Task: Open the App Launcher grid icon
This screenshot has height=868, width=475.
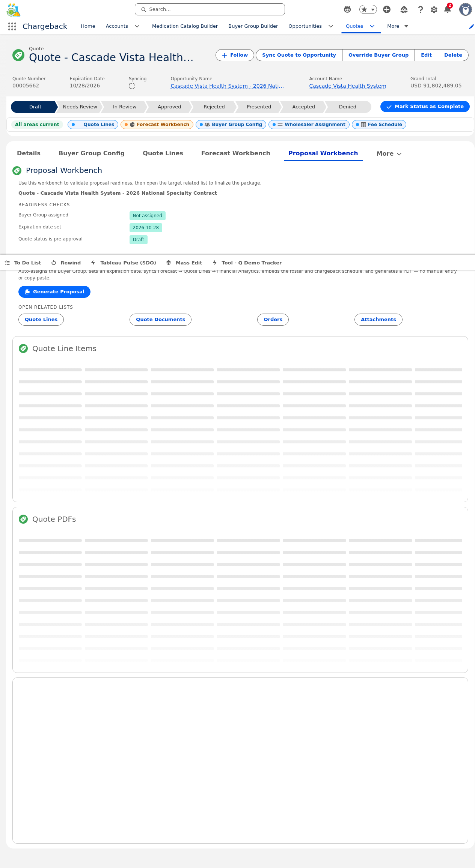Action: tap(12, 26)
